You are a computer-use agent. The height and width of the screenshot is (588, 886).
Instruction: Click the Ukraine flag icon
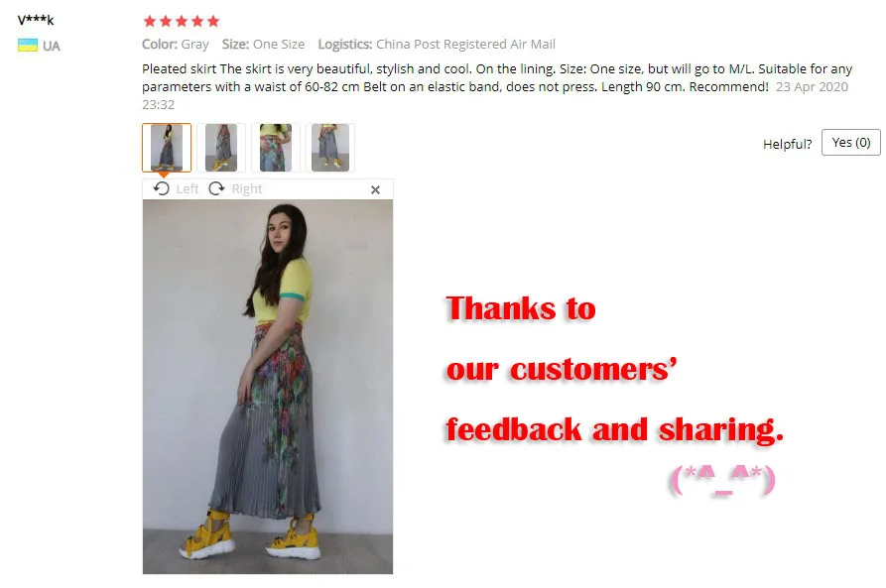pos(28,46)
